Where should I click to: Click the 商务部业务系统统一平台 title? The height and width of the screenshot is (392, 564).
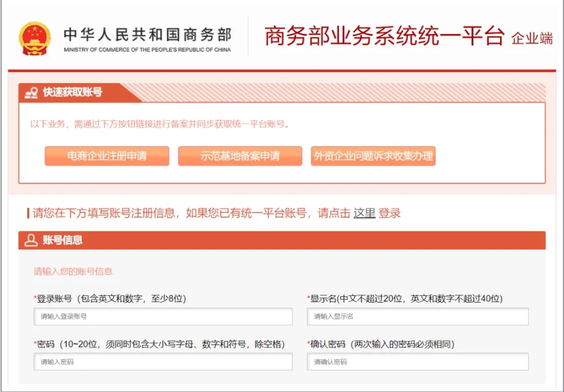coord(384,36)
